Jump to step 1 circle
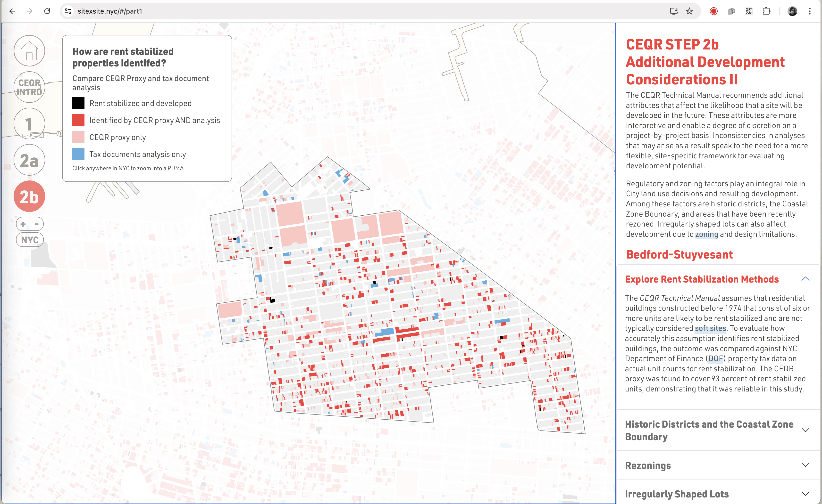Screen dimensions: 822x504 point(29,124)
